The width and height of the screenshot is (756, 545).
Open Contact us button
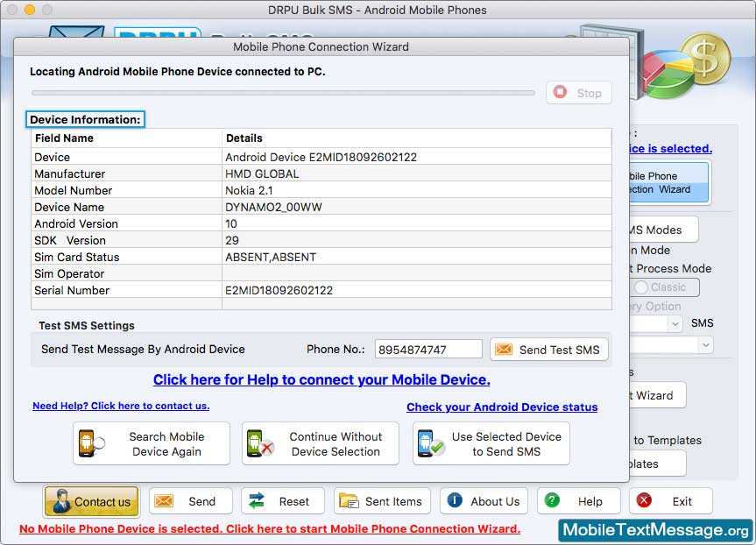(x=92, y=501)
